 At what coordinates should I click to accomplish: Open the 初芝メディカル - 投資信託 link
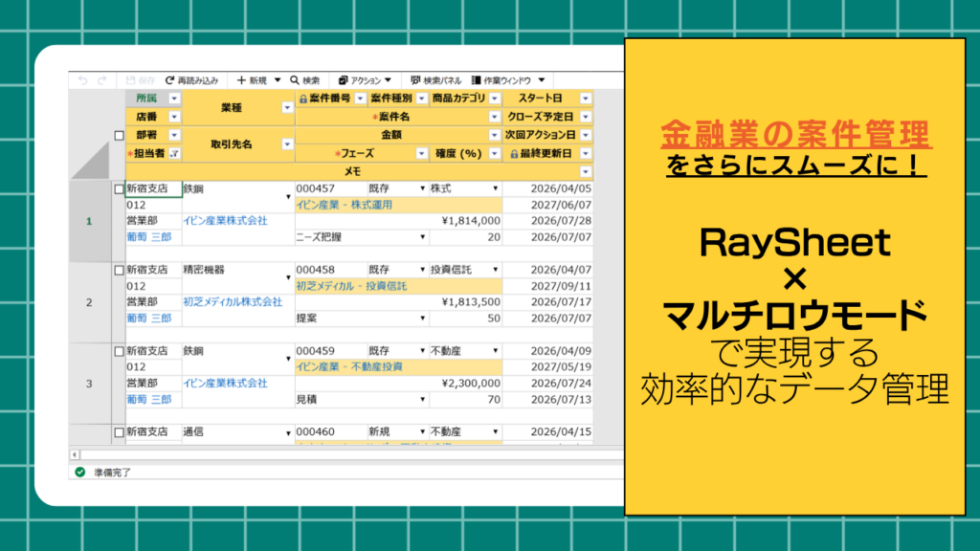click(x=351, y=286)
